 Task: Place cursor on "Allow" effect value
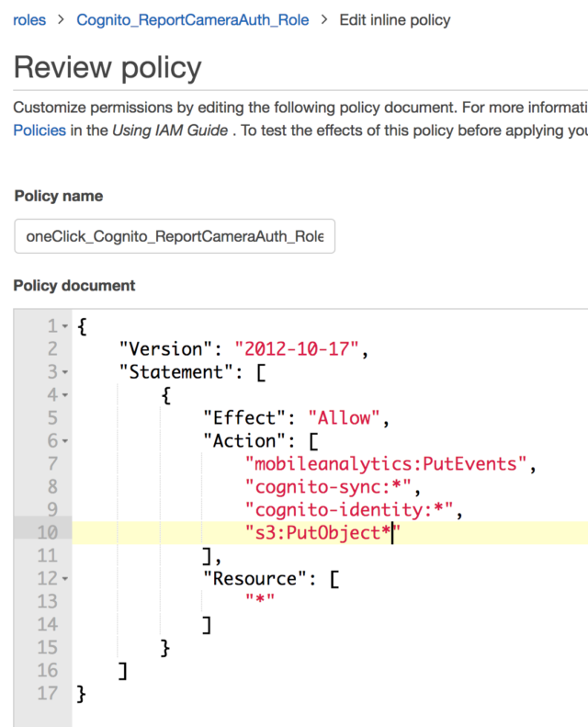[x=344, y=418]
